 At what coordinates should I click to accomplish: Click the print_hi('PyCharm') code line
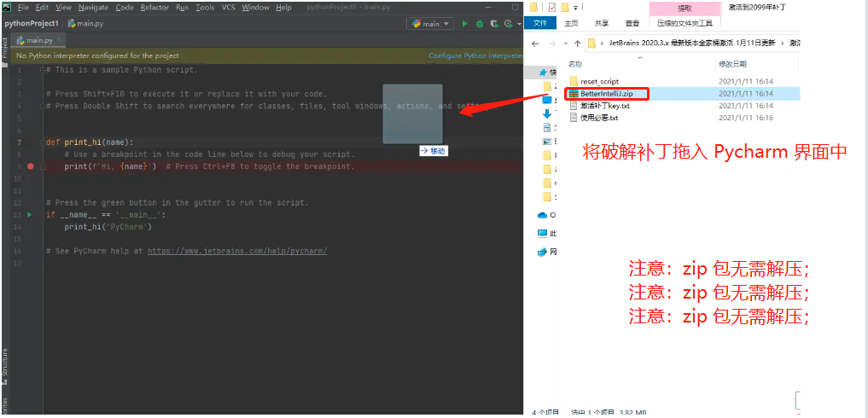click(108, 227)
